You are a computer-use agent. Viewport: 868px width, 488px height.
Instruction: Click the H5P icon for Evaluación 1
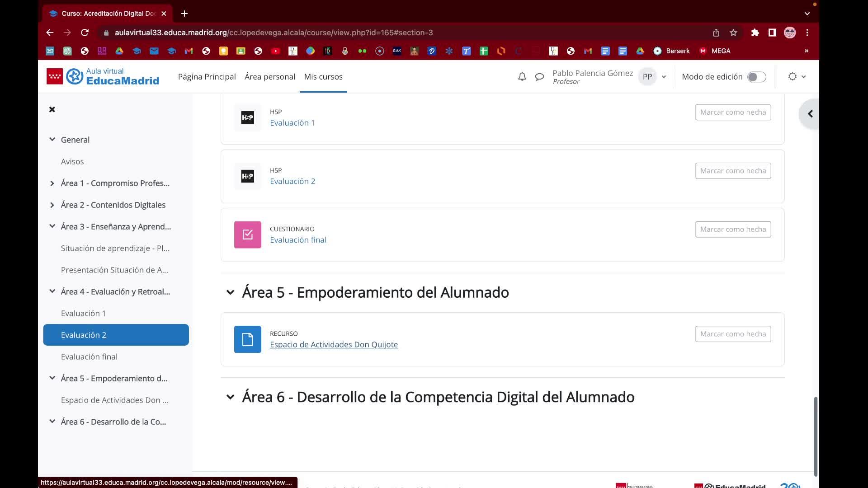click(x=247, y=118)
